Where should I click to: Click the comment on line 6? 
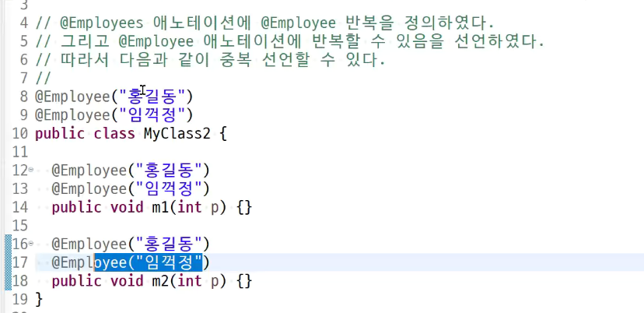pos(210,60)
